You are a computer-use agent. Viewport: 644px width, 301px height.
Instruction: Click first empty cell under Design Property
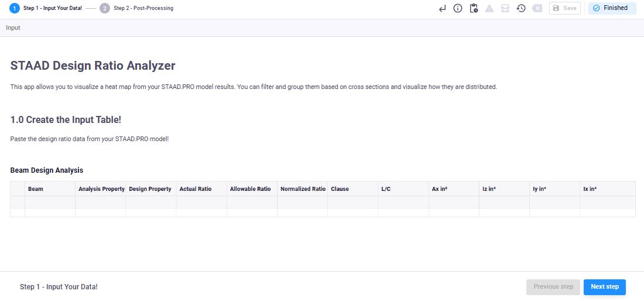[x=151, y=203]
